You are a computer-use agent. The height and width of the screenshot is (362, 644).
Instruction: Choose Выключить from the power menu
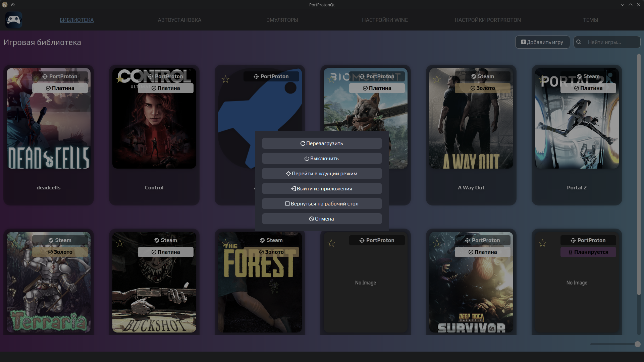click(x=322, y=159)
